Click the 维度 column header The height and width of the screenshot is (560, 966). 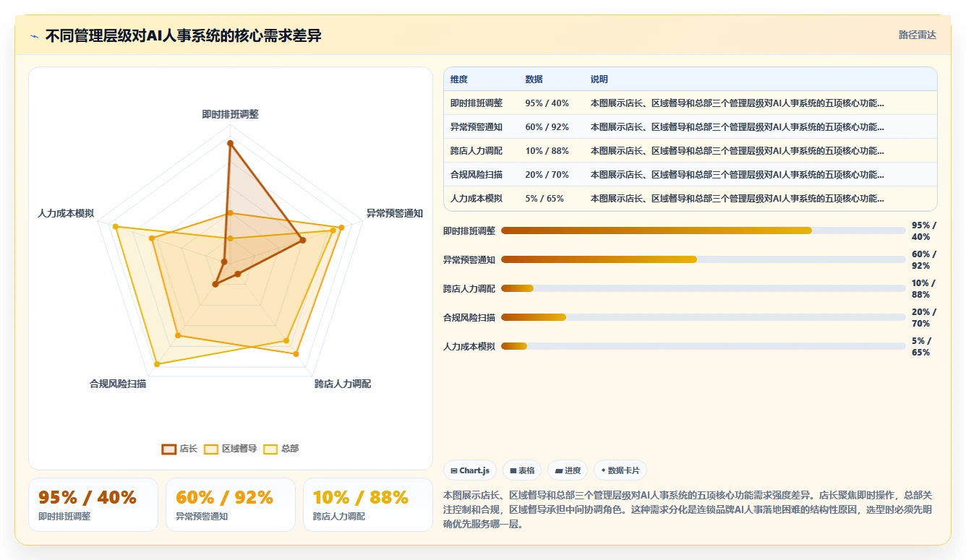[459, 79]
